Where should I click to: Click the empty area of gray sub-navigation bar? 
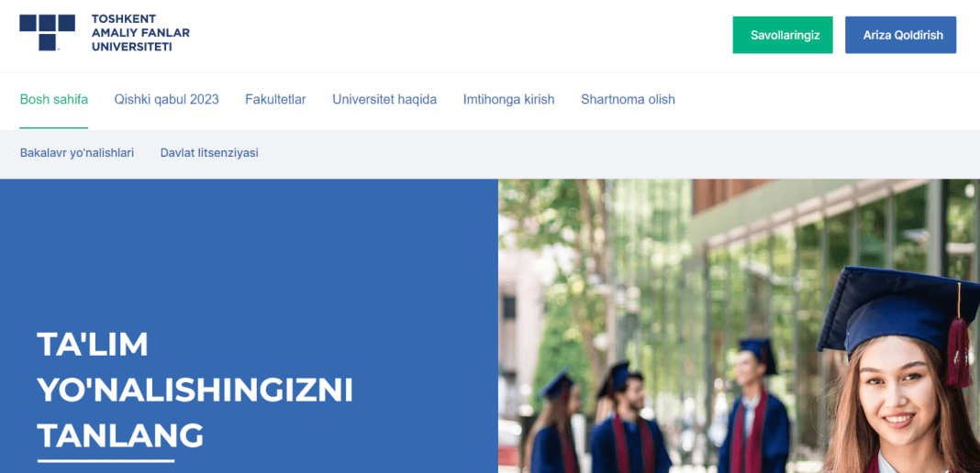click(618, 154)
